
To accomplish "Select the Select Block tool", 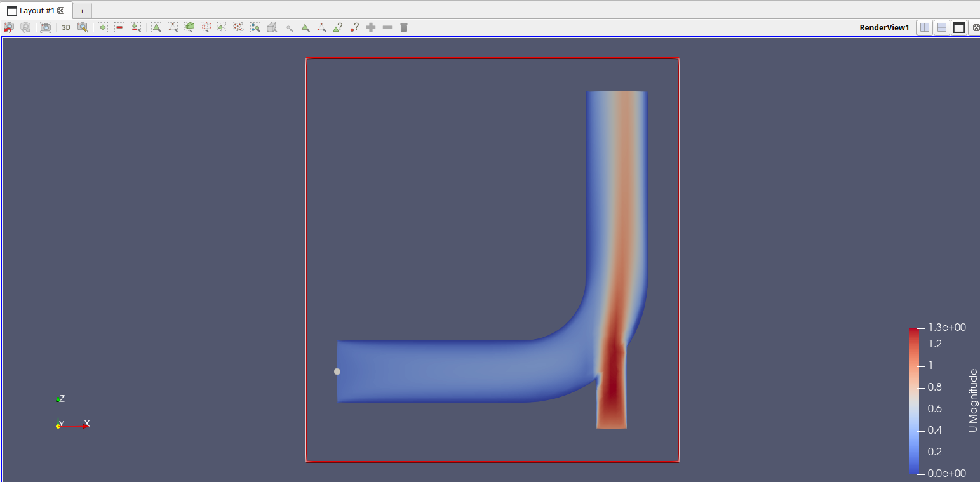I will [x=255, y=27].
